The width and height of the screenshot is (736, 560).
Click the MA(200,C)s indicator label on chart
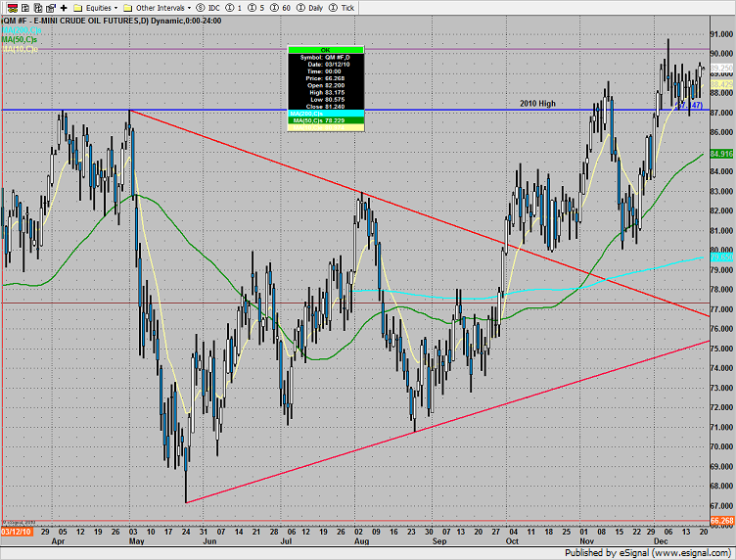22,30
